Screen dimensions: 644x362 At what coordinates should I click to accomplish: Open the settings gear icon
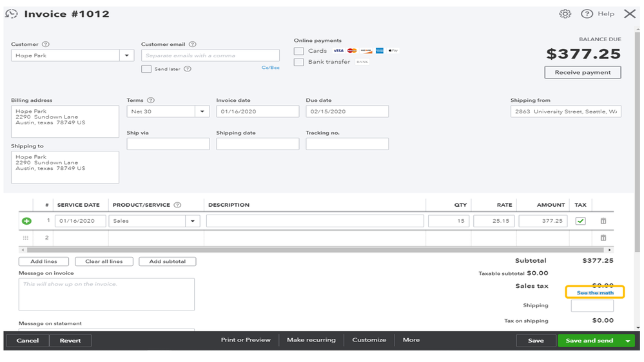pos(565,14)
